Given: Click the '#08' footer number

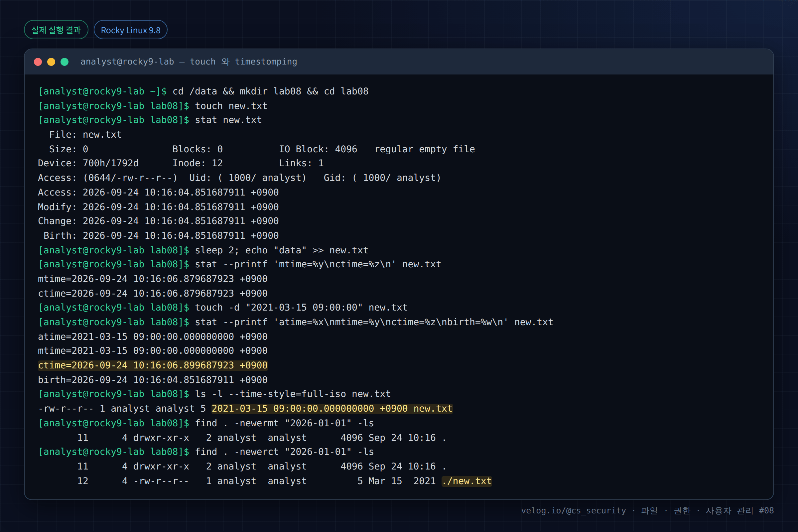Looking at the screenshot, I should coord(766,511).
